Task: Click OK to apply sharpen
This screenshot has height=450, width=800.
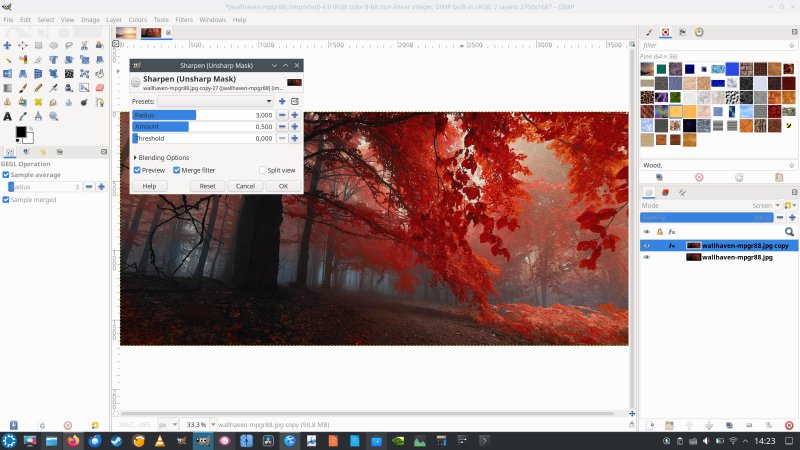Action: [283, 186]
